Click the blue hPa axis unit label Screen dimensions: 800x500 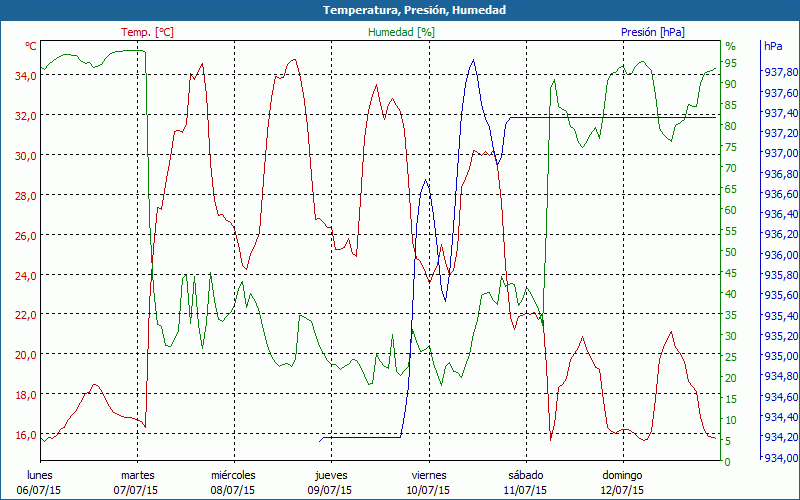pos(773,46)
